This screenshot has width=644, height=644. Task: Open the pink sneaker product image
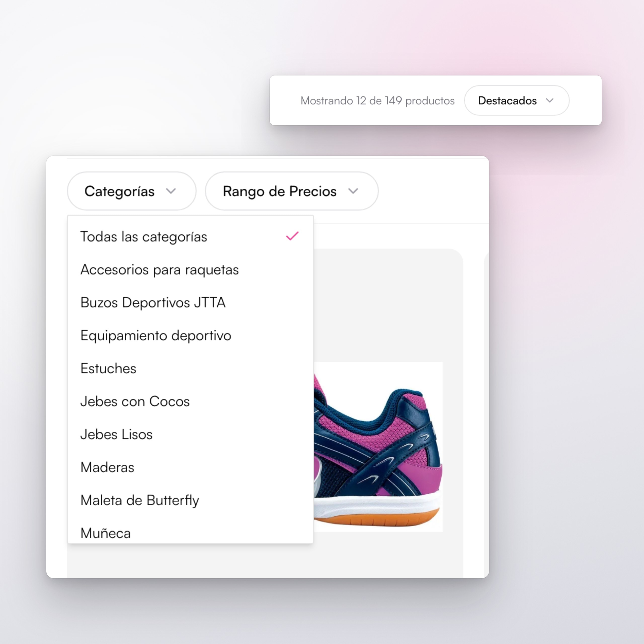click(x=378, y=447)
